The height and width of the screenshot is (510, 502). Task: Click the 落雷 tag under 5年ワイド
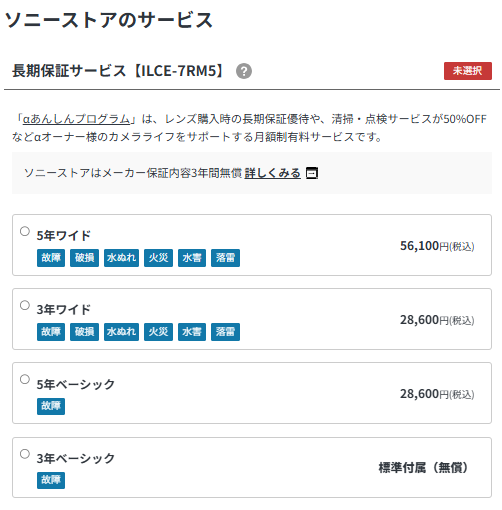225,258
